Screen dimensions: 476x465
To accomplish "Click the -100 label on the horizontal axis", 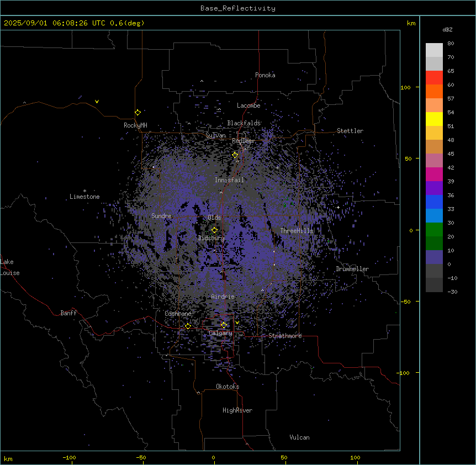I will 70,457.
